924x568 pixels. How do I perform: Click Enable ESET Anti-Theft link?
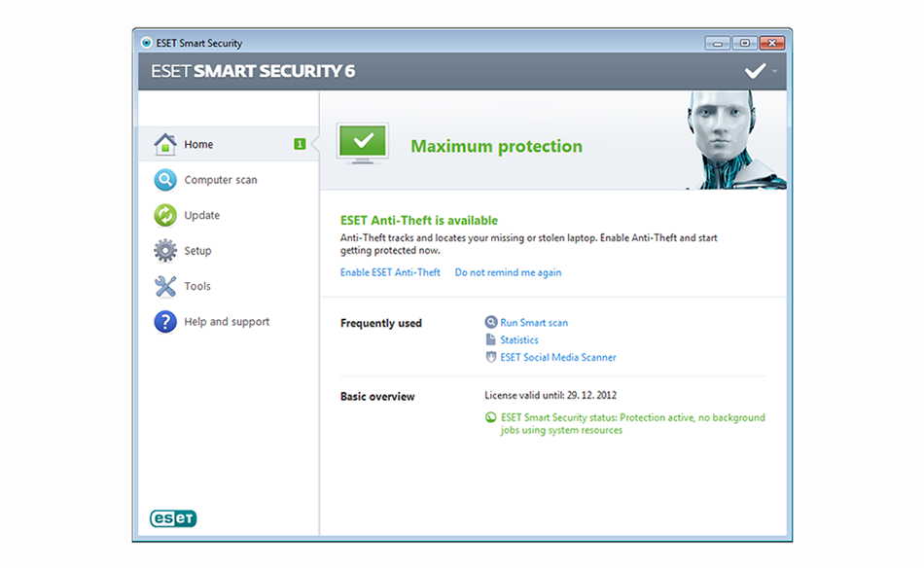pos(390,272)
